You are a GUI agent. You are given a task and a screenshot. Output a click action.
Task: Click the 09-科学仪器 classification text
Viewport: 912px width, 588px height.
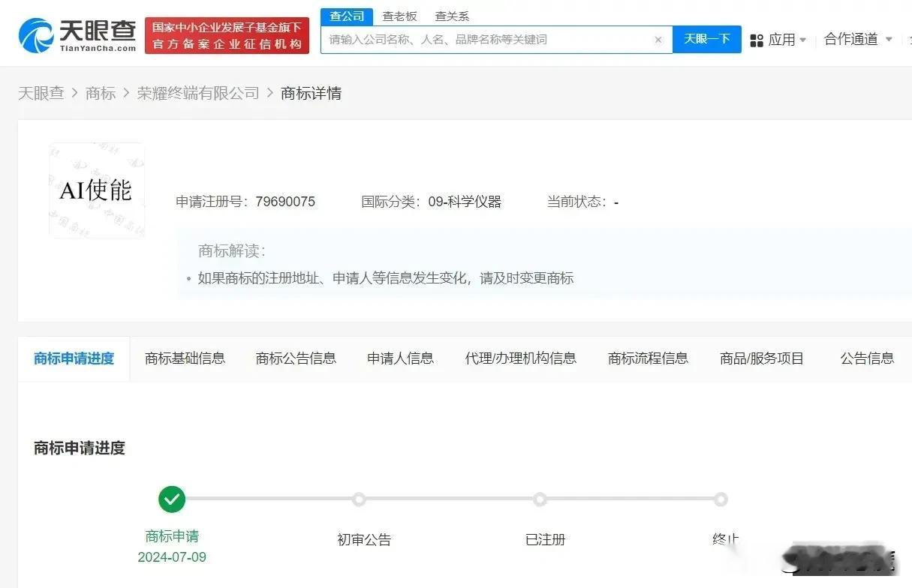coord(465,202)
